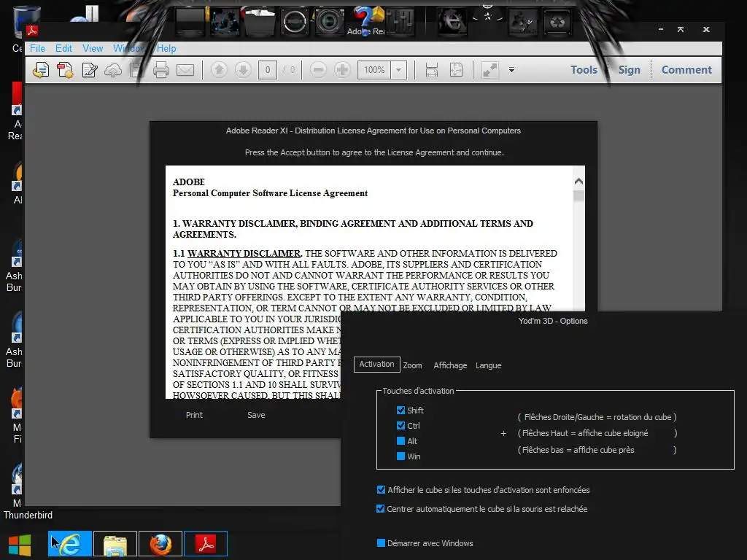747x560 pixels.
Task: Open the zoom percentage dropdown arrow
Action: (399, 70)
